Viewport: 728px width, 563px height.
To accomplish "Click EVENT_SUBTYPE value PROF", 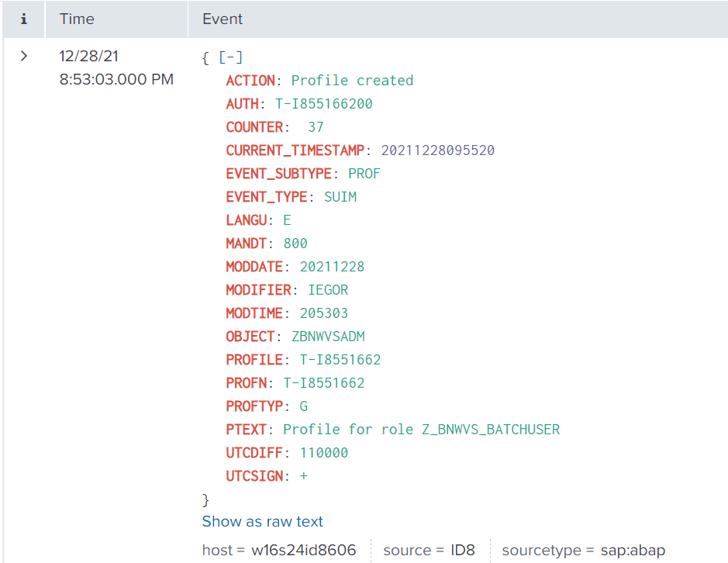I will [x=364, y=174].
